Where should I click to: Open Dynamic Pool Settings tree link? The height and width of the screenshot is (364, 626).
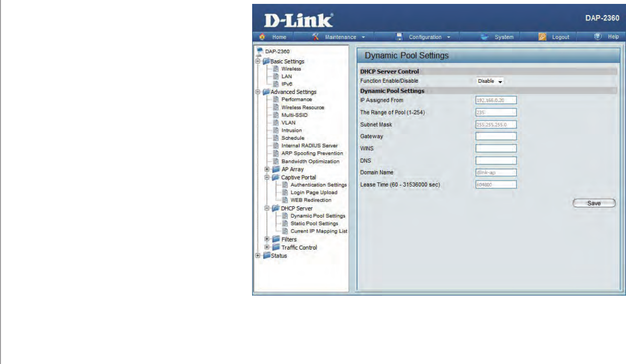point(318,216)
